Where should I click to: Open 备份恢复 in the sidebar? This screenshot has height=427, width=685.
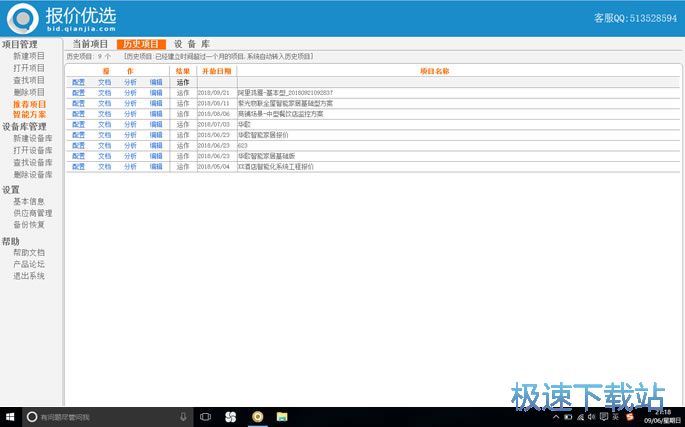click(29, 225)
